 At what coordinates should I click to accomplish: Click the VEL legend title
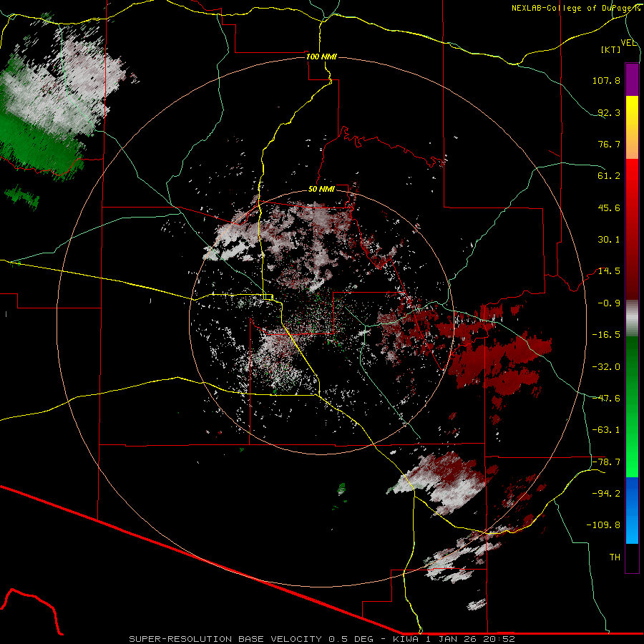[628, 43]
